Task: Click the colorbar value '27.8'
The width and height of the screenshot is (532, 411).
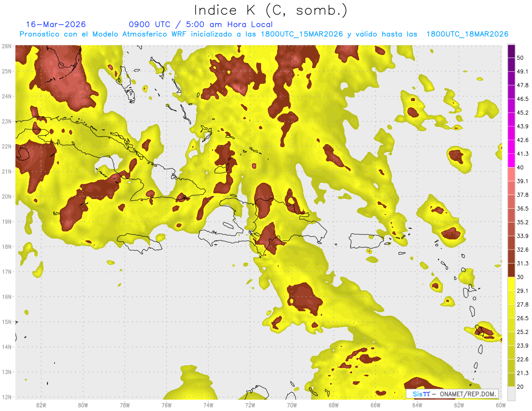Action: pyautogui.click(x=523, y=304)
